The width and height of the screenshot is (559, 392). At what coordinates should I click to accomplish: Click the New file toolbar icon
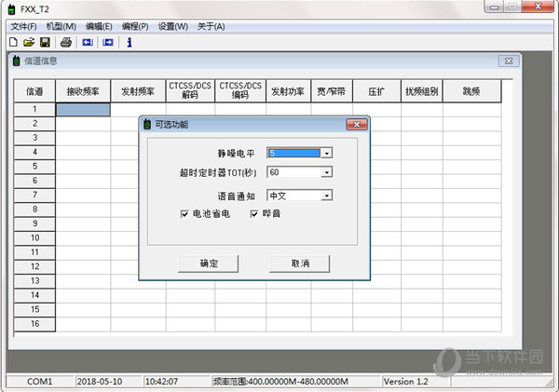point(13,43)
